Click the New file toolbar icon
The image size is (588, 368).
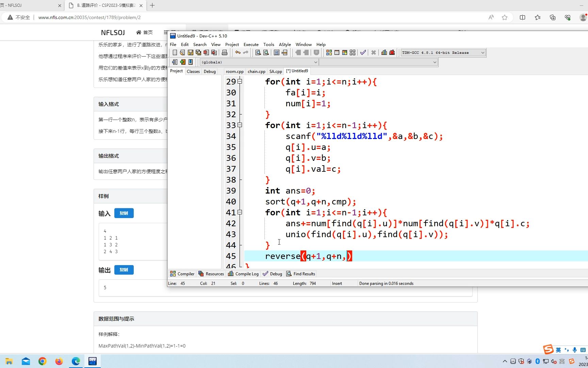click(x=175, y=52)
